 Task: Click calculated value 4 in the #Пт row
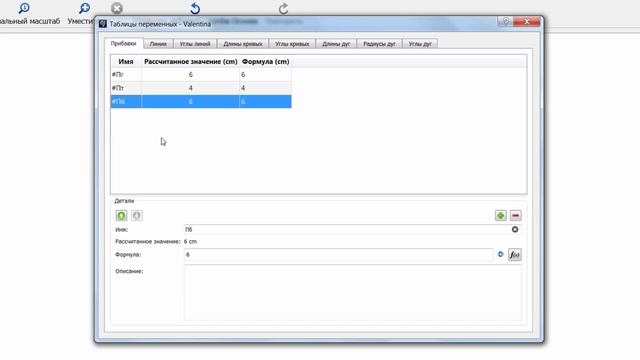click(191, 88)
